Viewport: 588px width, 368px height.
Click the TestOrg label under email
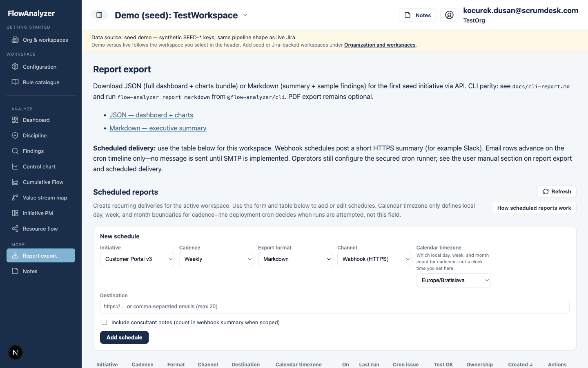click(x=474, y=20)
